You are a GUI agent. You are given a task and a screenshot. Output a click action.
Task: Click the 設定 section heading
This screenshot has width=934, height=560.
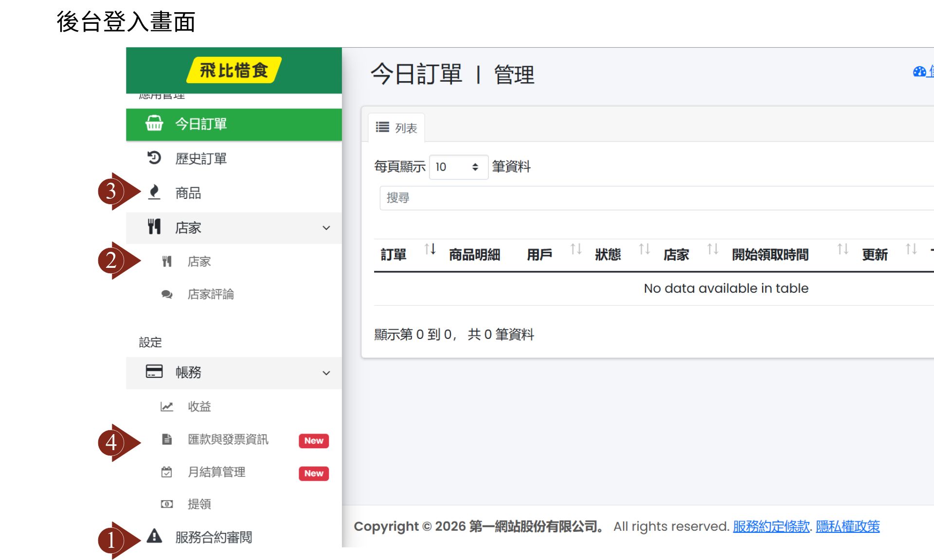tap(150, 342)
